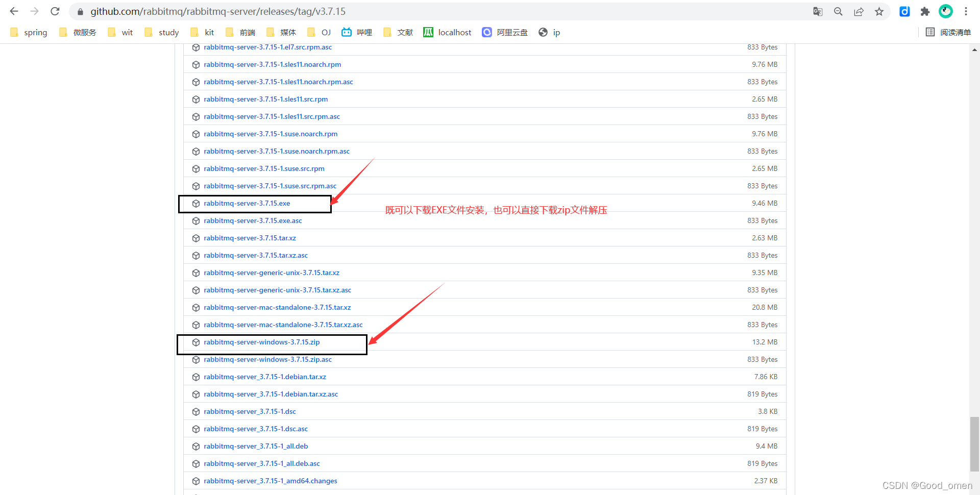The image size is (980, 495).
Task: Open the 哔哩 bookmark
Action: pos(357,32)
